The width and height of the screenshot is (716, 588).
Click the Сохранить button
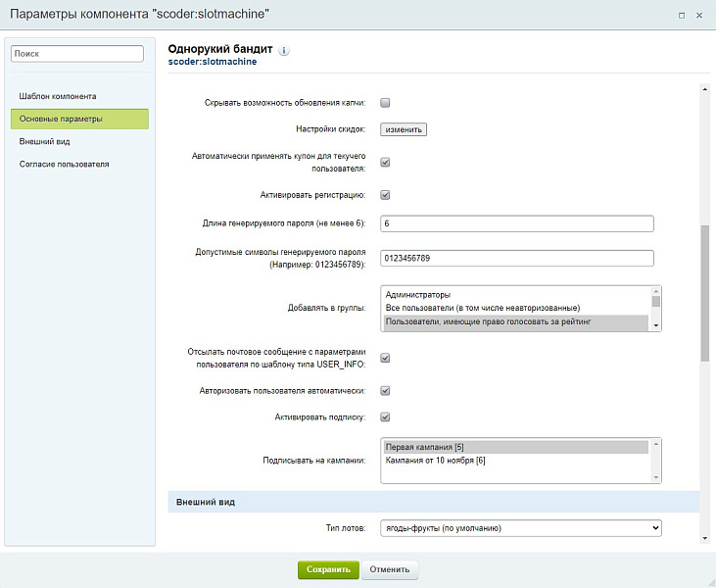[x=328, y=568]
